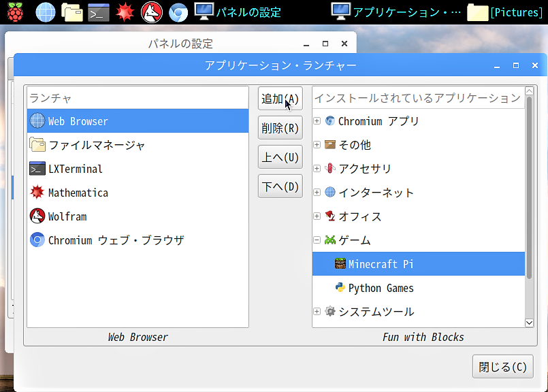The height and width of the screenshot is (392, 548).
Task: Expand the インターネット category
Action: pyautogui.click(x=317, y=192)
